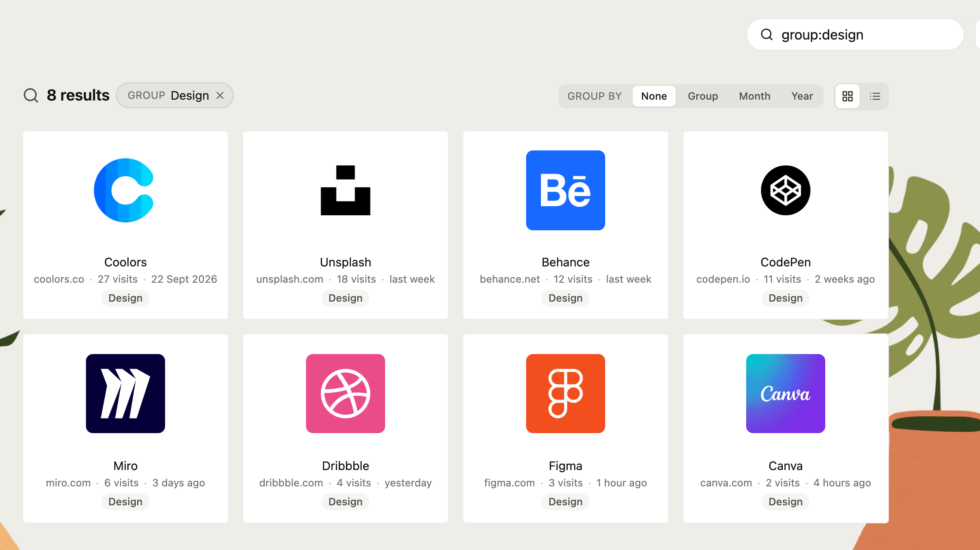980x550 pixels.
Task: Switch to grid view
Action: coord(848,96)
